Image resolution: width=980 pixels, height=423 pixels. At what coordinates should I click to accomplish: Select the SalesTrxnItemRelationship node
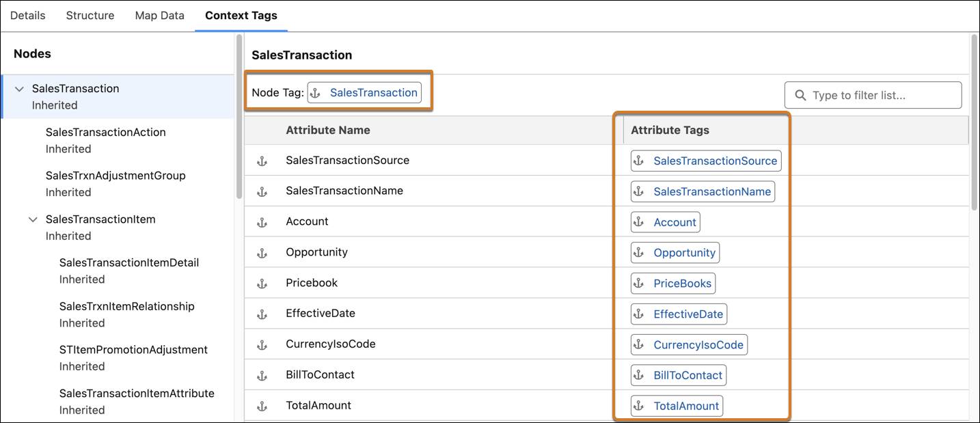pyautogui.click(x=128, y=305)
